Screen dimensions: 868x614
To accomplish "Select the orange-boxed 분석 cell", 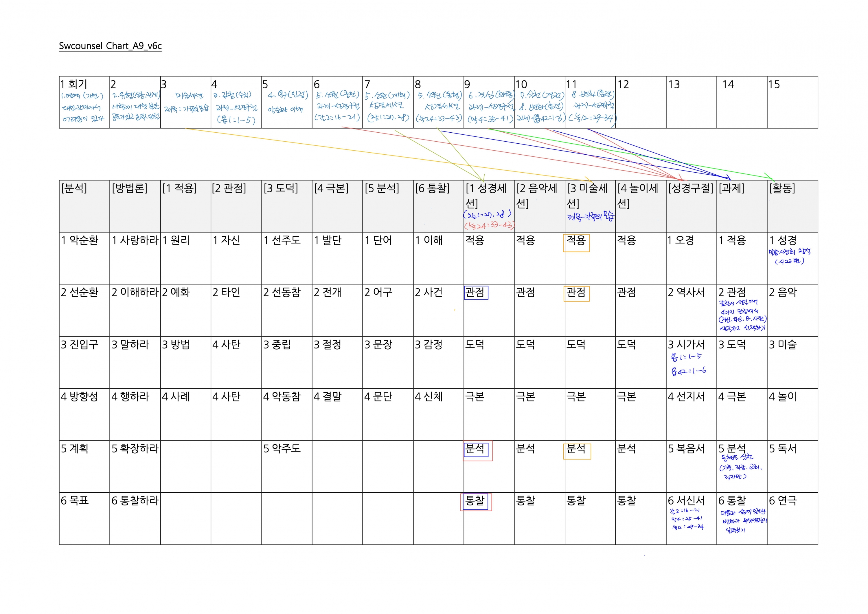I will pos(577,450).
